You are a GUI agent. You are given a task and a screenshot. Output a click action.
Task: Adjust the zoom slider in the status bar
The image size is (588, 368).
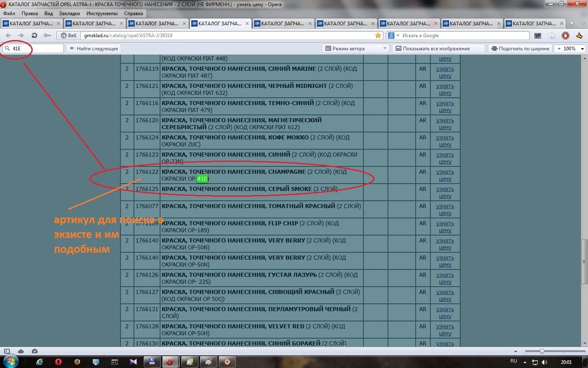(x=542, y=351)
